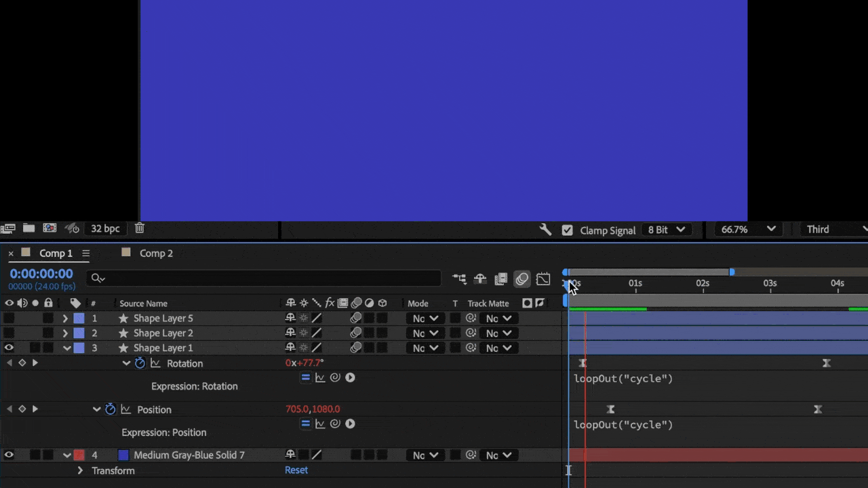The width and height of the screenshot is (868, 488).
Task: Switch to the Comp 1 tab
Action: (x=56, y=253)
